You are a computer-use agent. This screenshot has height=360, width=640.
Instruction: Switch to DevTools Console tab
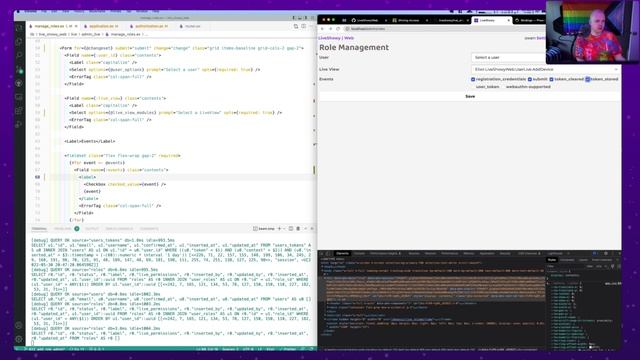coord(360,253)
